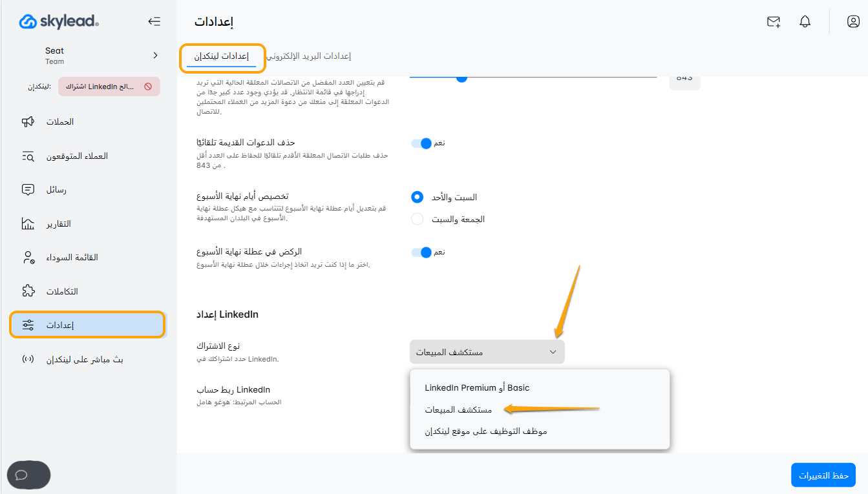Expand the Seat Team chevron
Screen dimensions: 868x494
pos(155,56)
